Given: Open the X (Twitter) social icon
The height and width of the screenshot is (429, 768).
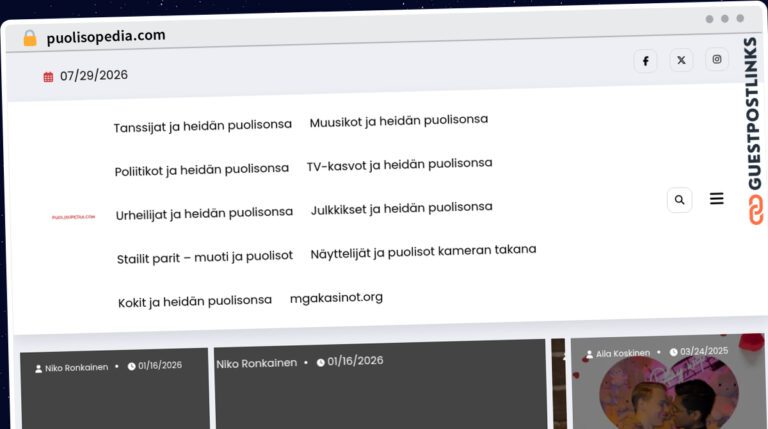Looking at the screenshot, I should click(681, 60).
